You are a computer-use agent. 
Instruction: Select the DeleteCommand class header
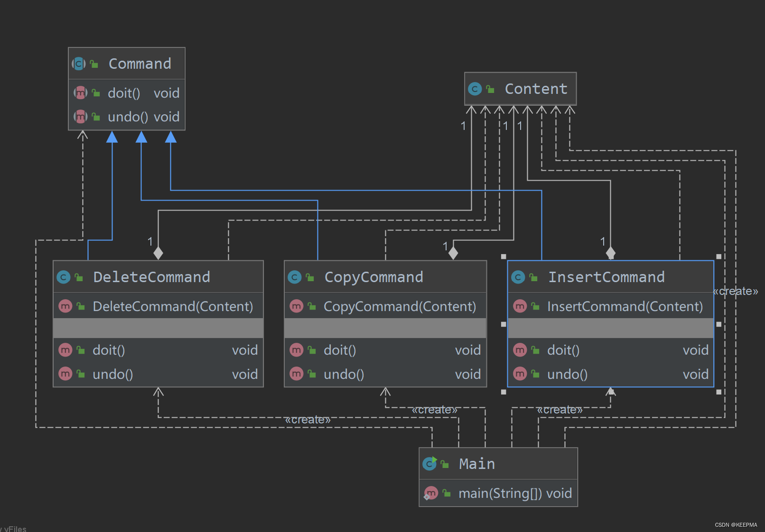(x=158, y=277)
